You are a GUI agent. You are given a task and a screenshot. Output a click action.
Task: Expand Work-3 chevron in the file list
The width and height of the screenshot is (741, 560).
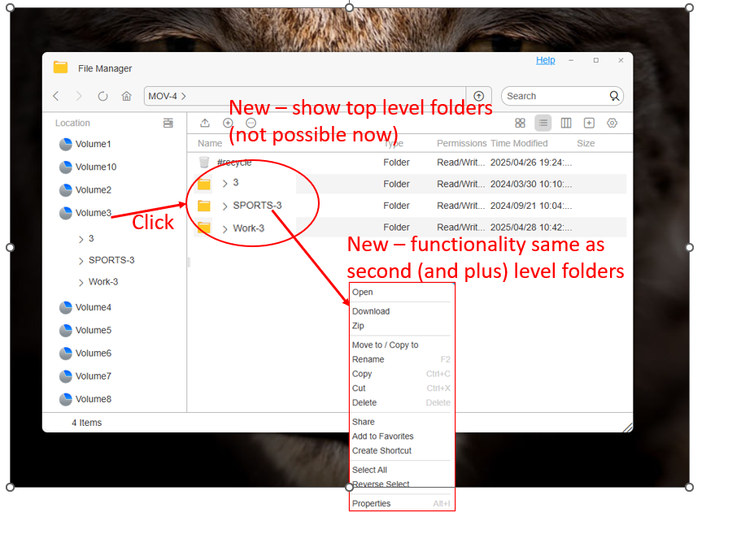point(225,229)
